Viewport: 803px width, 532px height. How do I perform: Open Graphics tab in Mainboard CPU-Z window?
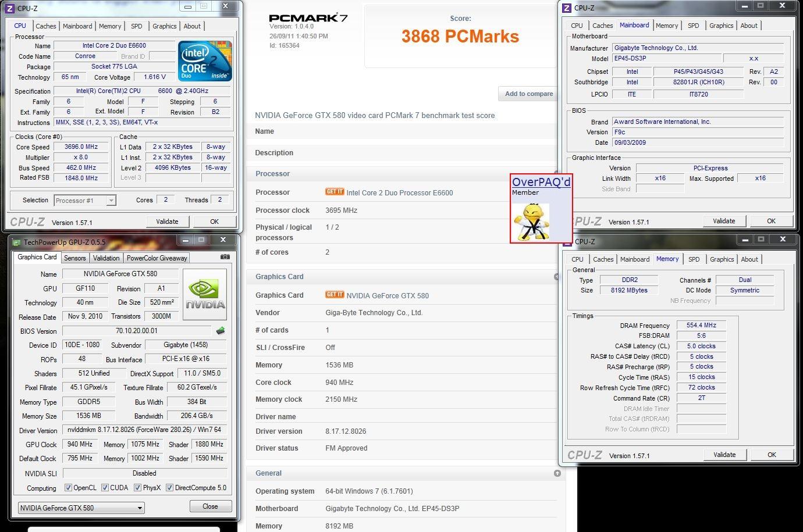[721, 26]
